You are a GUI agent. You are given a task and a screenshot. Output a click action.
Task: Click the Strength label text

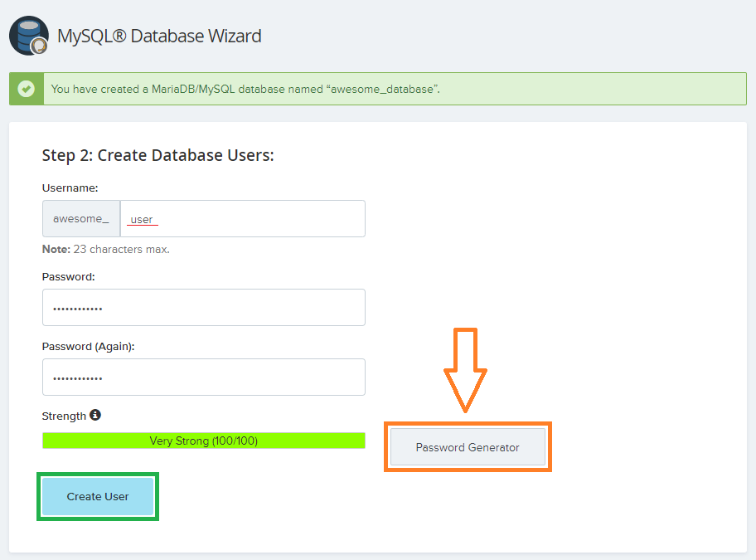[x=64, y=416]
